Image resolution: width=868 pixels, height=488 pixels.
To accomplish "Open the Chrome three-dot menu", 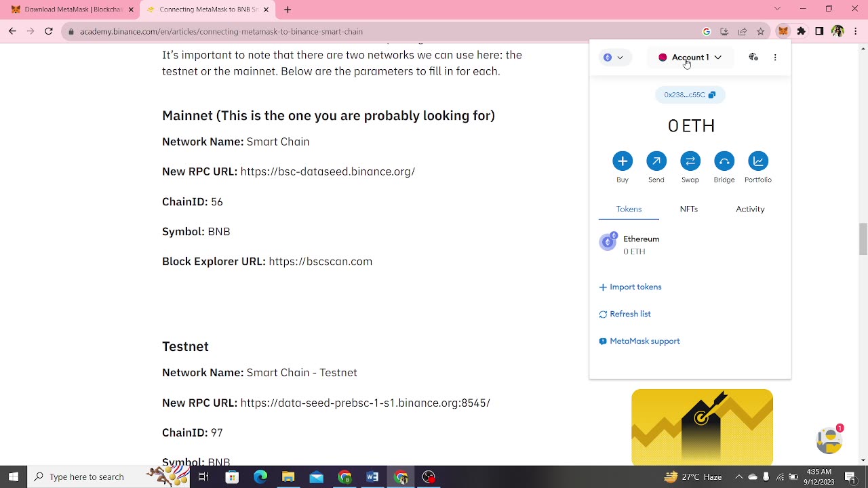I will click(x=855, y=31).
